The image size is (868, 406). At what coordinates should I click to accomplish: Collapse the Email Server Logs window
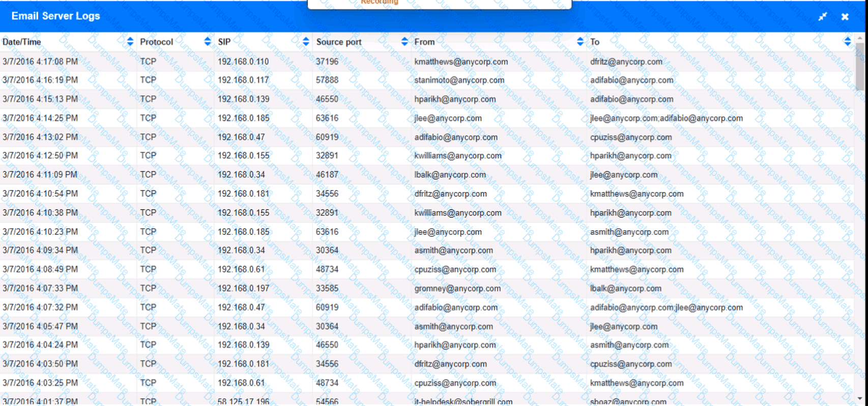(x=822, y=17)
